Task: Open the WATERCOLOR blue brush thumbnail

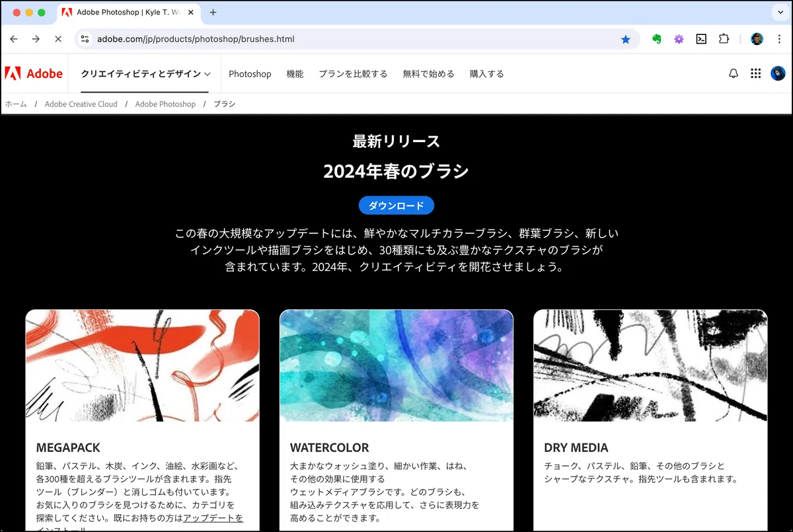Action: pyautogui.click(x=397, y=365)
